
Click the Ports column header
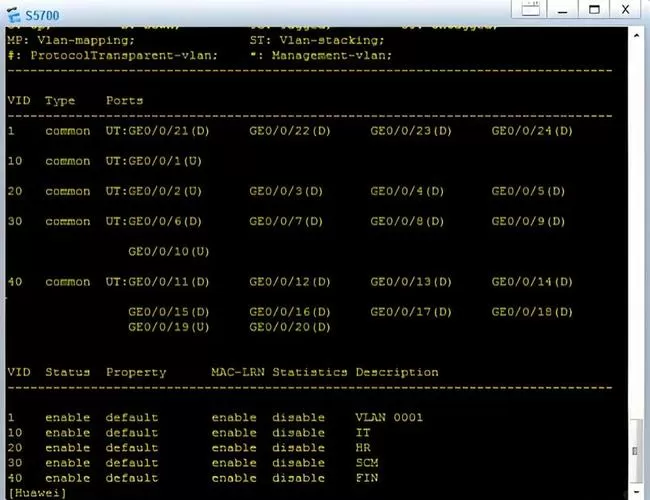pyautogui.click(x=124, y=100)
